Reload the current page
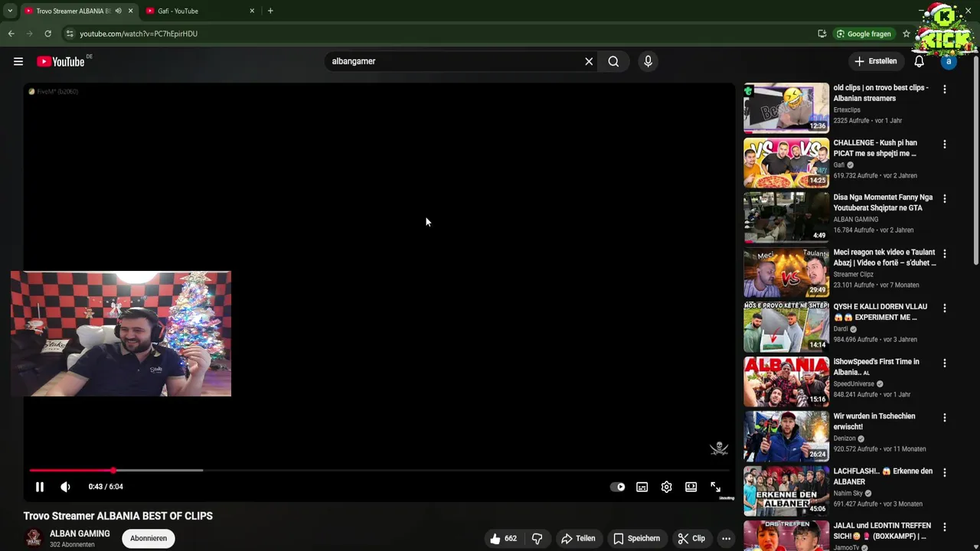Viewport: 980px width, 551px height. tap(47, 34)
